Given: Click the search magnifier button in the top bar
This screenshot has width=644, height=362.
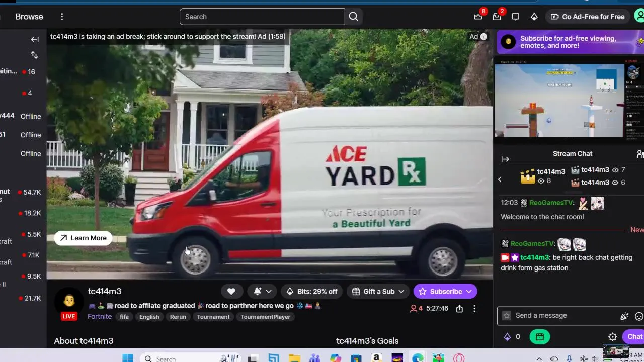Looking at the screenshot, I should 354,17.
